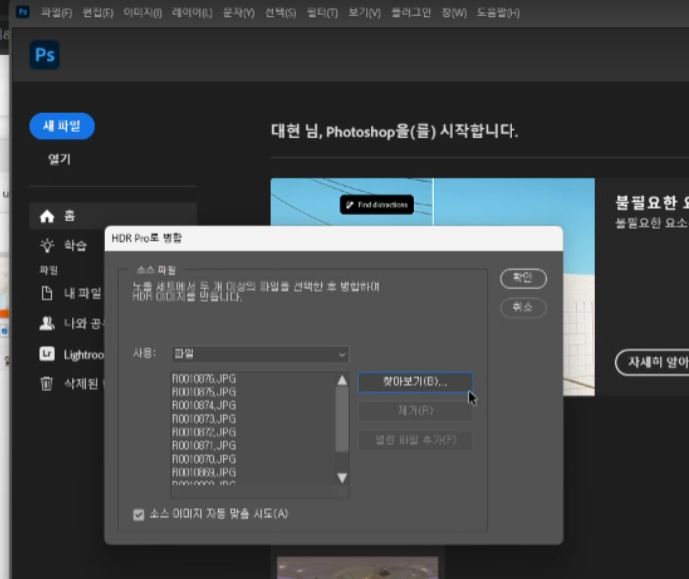Select R0010870.JPG in the file list
Viewport: 689px width, 579px height.
point(204,460)
